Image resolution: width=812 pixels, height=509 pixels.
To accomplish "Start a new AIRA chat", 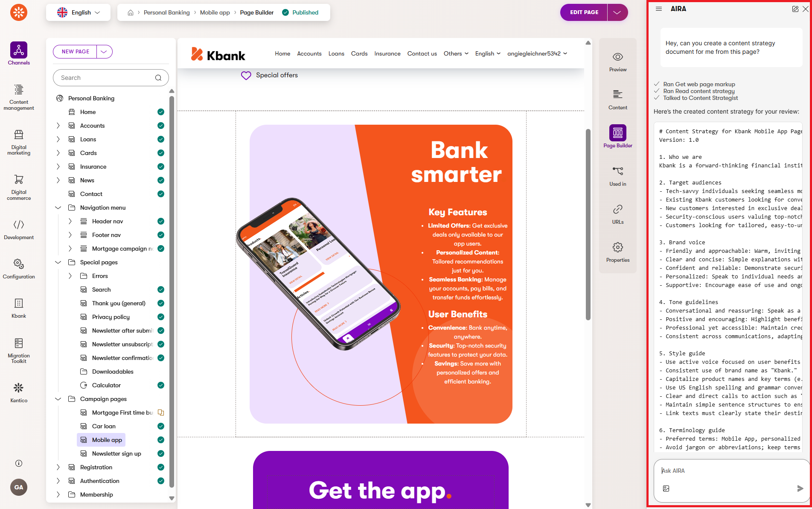I will (x=795, y=9).
